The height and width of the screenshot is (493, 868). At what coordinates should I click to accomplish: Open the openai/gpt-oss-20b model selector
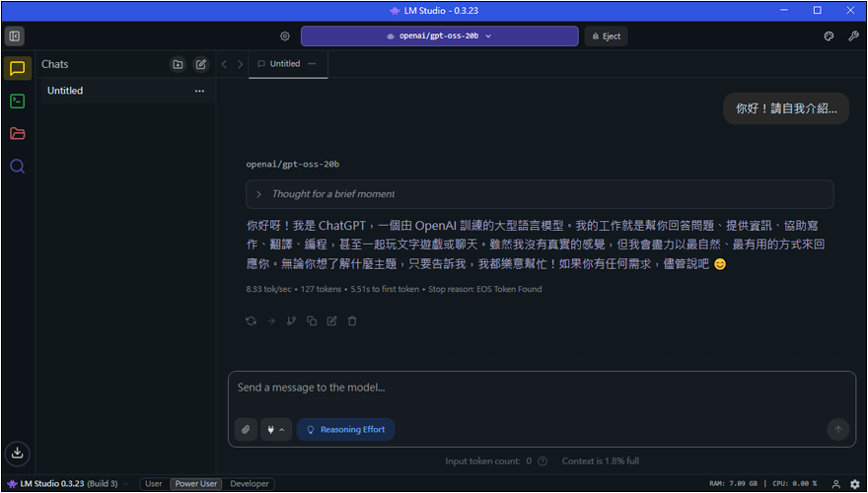pyautogui.click(x=440, y=35)
